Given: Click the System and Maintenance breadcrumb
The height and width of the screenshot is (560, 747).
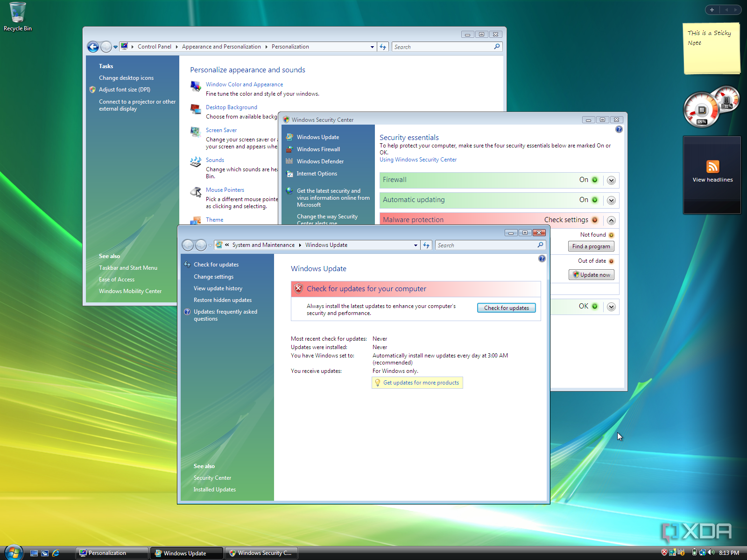Looking at the screenshot, I should [263, 245].
